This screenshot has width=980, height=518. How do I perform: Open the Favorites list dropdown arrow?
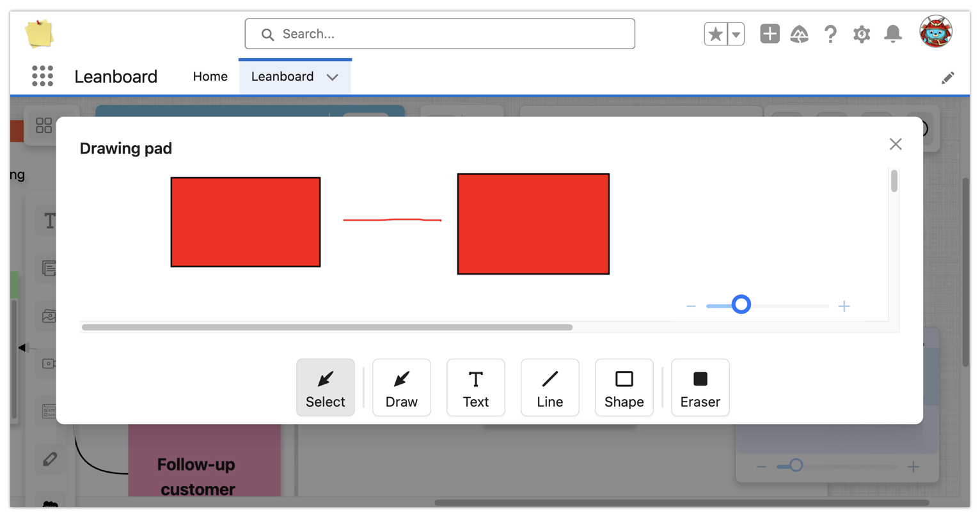[x=736, y=34]
